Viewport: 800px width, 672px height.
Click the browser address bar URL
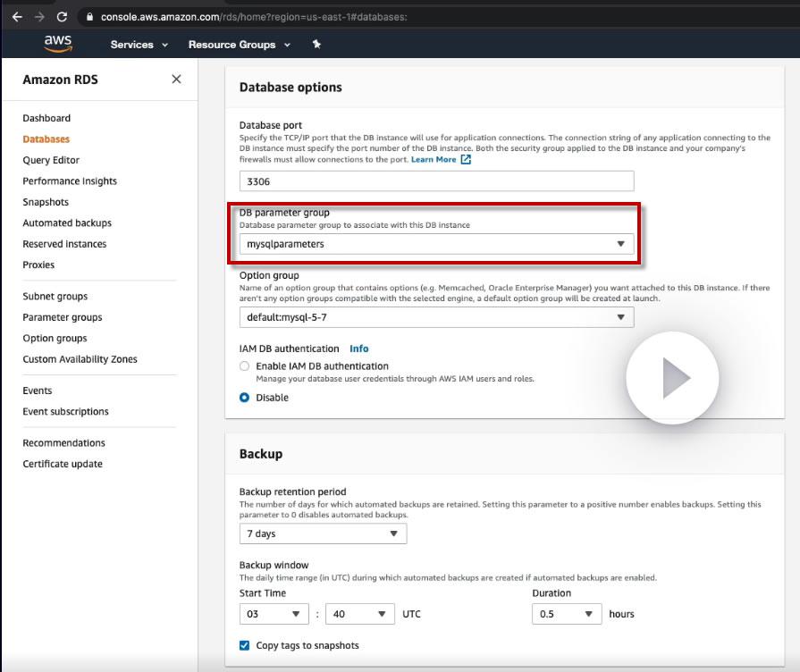pos(254,17)
